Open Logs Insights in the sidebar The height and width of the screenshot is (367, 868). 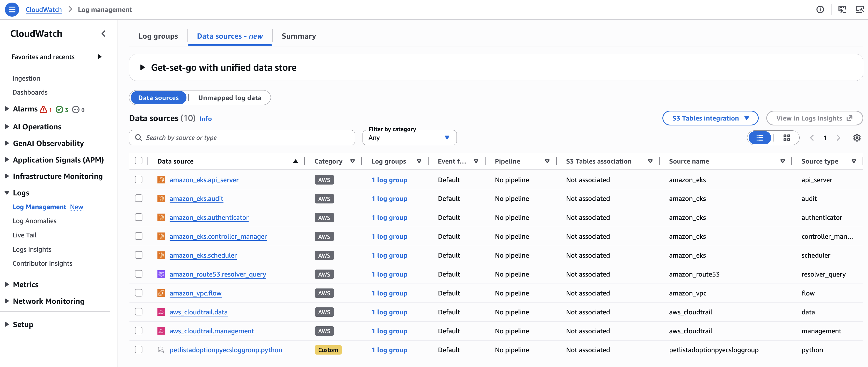coord(32,249)
